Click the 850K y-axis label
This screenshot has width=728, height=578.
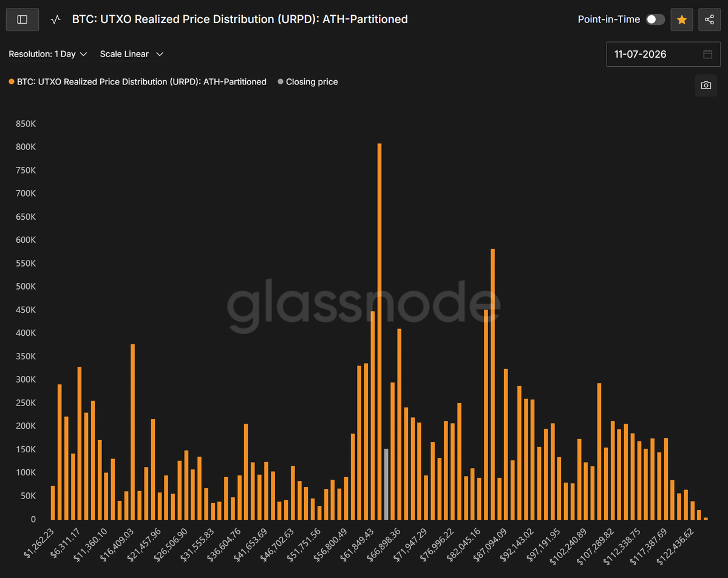26,124
